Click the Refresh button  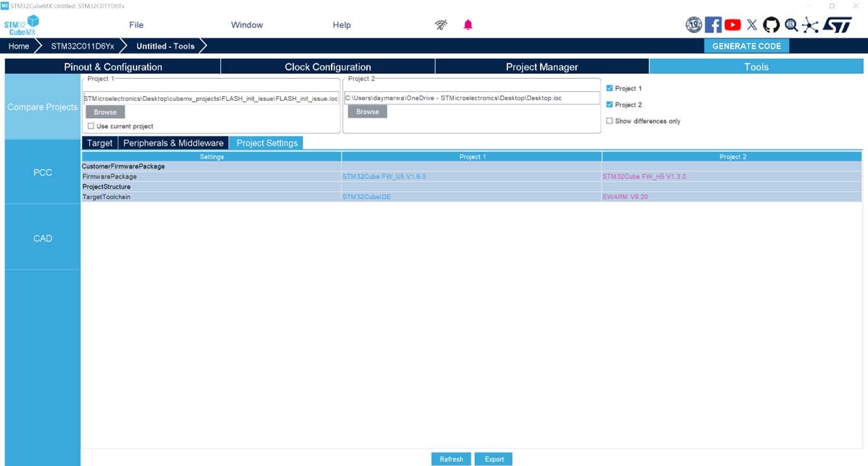point(451,459)
